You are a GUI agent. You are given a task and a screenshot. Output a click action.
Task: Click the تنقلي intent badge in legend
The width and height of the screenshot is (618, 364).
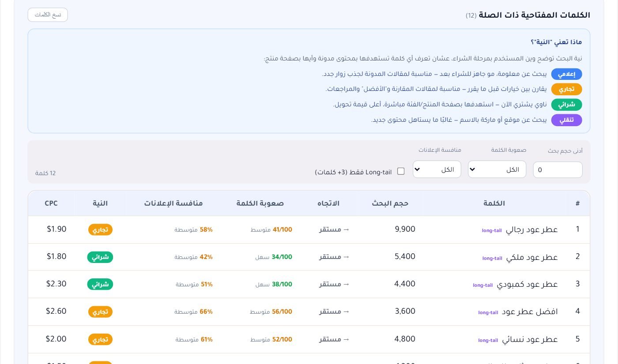[x=567, y=120]
